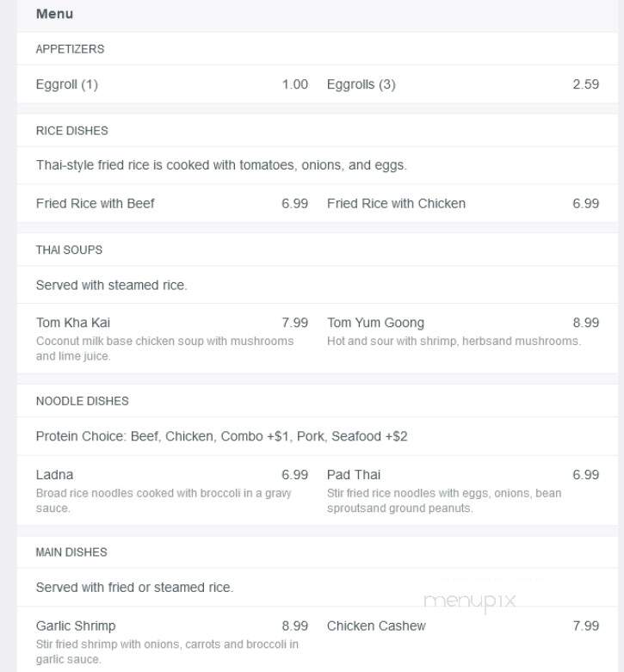Click the MAIN DISHES section header
This screenshot has height=672, width=624.
pyautogui.click(x=71, y=552)
